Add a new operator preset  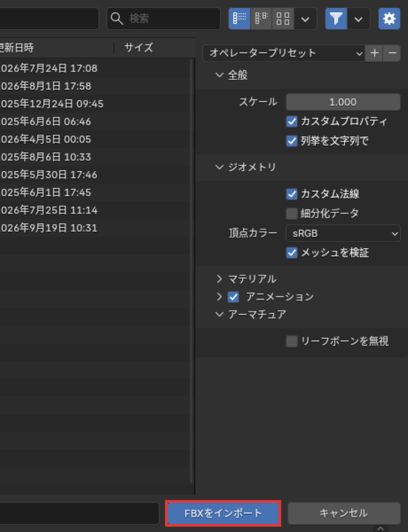point(374,53)
